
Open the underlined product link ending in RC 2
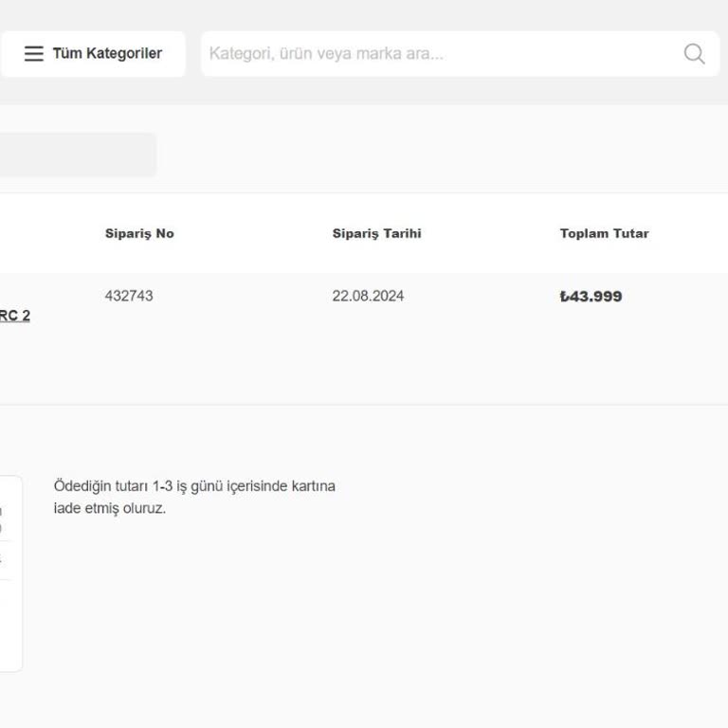15,316
